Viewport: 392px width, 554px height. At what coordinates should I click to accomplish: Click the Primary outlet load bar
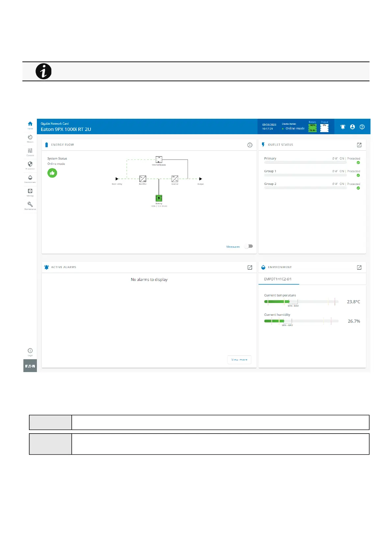[305, 163]
